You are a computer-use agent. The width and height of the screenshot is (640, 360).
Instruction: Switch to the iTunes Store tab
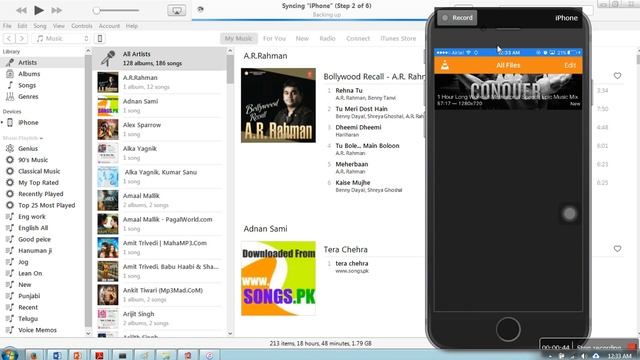(x=398, y=38)
